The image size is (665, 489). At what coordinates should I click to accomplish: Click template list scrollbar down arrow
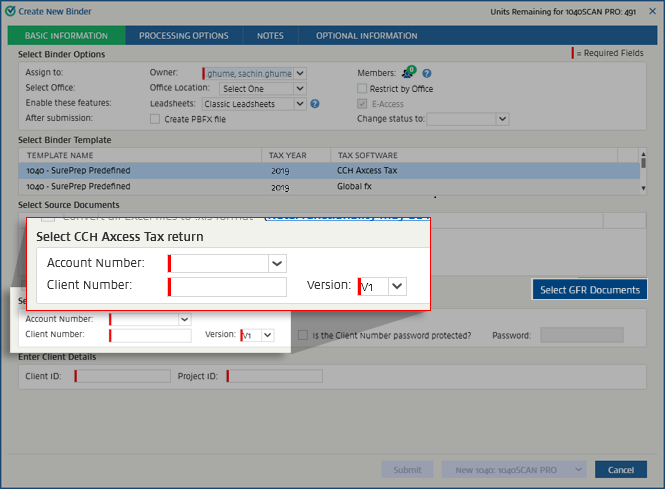point(643,188)
